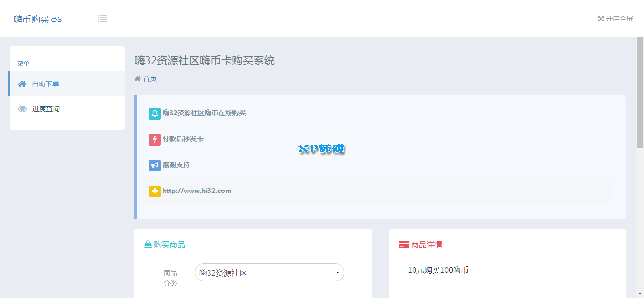This screenshot has width=644, height=298.
Task: Click the teal bell notice icon
Action: pos(155,113)
